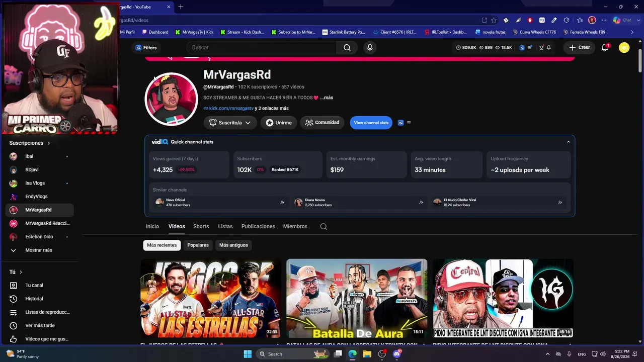
Task: Open the Crear create menu
Action: 580,47
